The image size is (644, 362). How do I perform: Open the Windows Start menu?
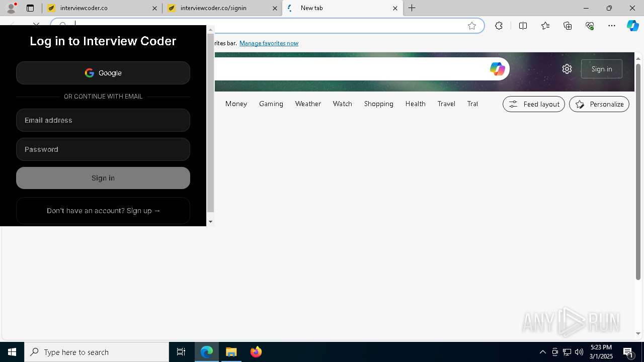[12, 352]
